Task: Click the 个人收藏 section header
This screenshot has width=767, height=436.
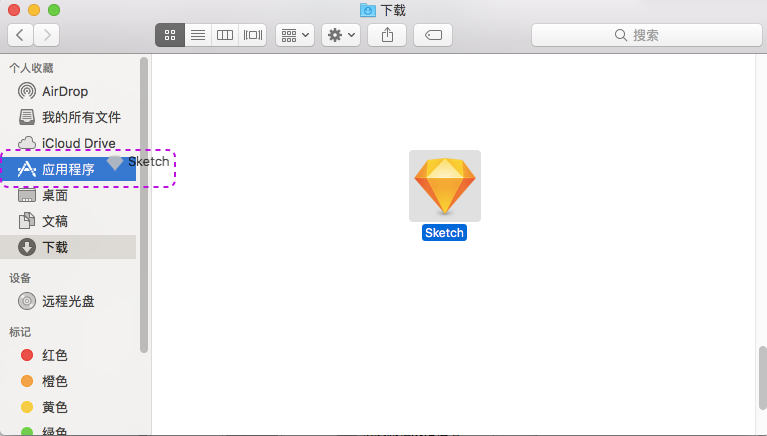Action: coord(31,68)
